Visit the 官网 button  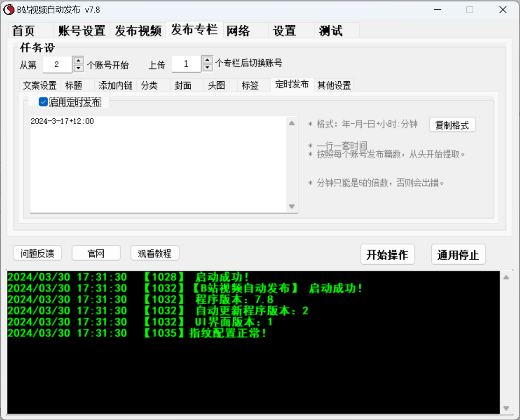point(96,253)
